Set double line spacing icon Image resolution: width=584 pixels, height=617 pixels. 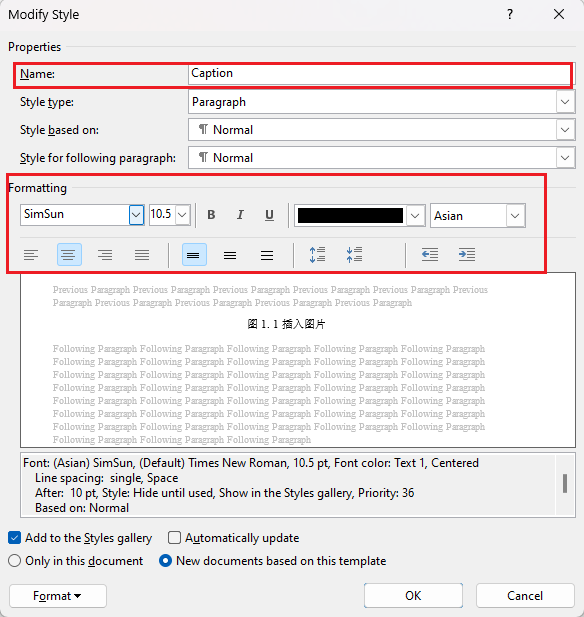tap(267, 255)
